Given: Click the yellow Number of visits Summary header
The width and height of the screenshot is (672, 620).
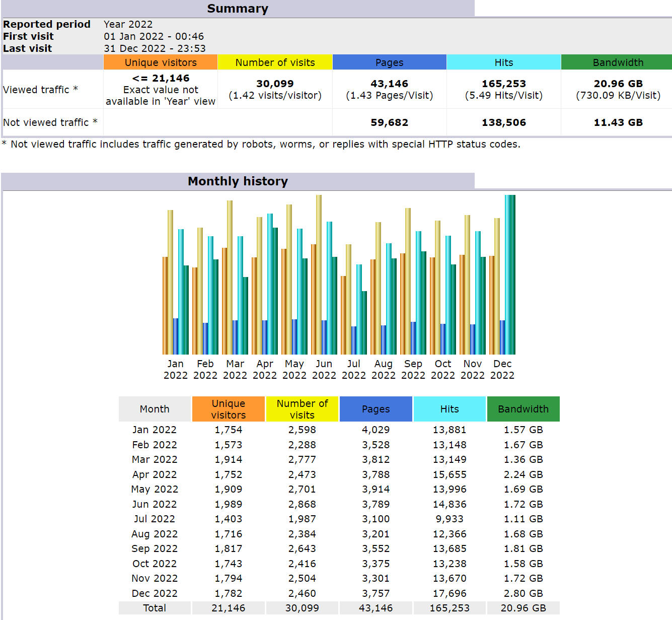Looking at the screenshot, I should point(275,62).
